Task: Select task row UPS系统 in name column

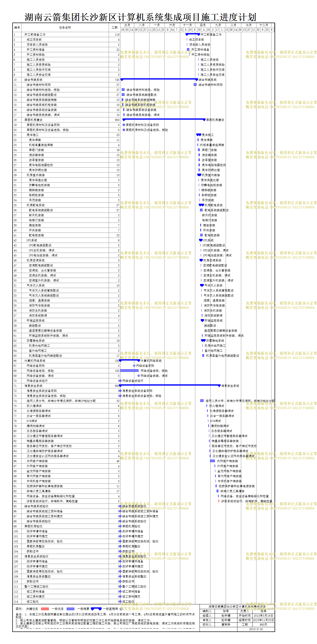Action: [x=65, y=240]
